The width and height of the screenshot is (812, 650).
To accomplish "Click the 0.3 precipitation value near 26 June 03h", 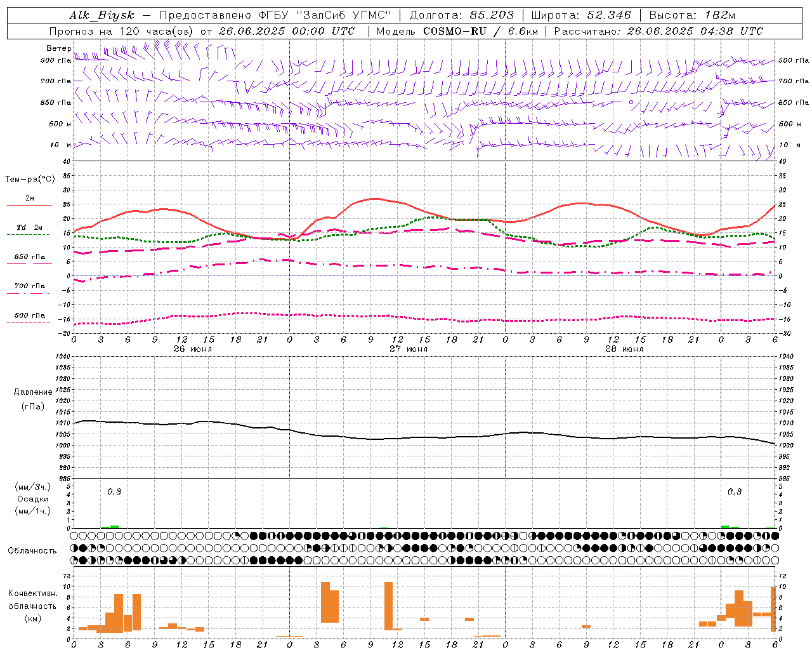I will click(x=114, y=491).
